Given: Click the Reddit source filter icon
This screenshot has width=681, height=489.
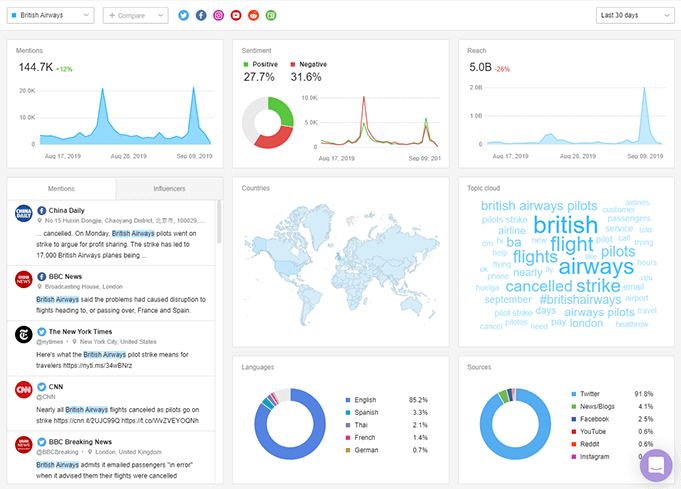Looking at the screenshot, I should pos(254,15).
